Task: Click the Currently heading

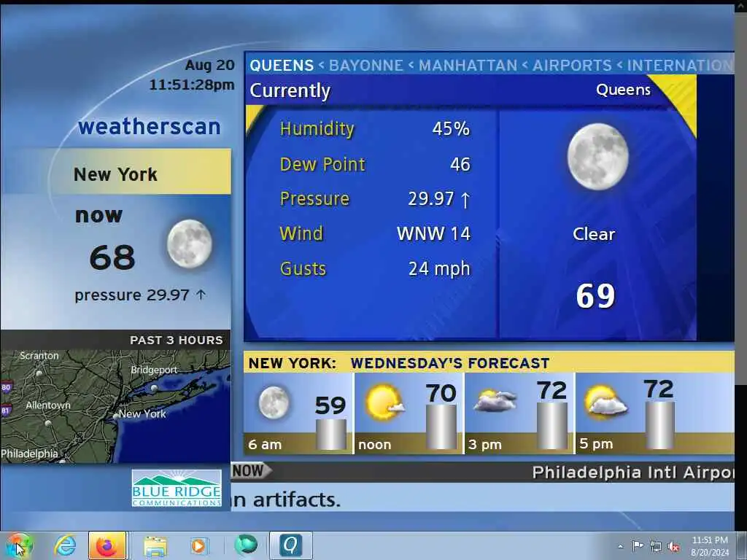Action: [x=290, y=90]
